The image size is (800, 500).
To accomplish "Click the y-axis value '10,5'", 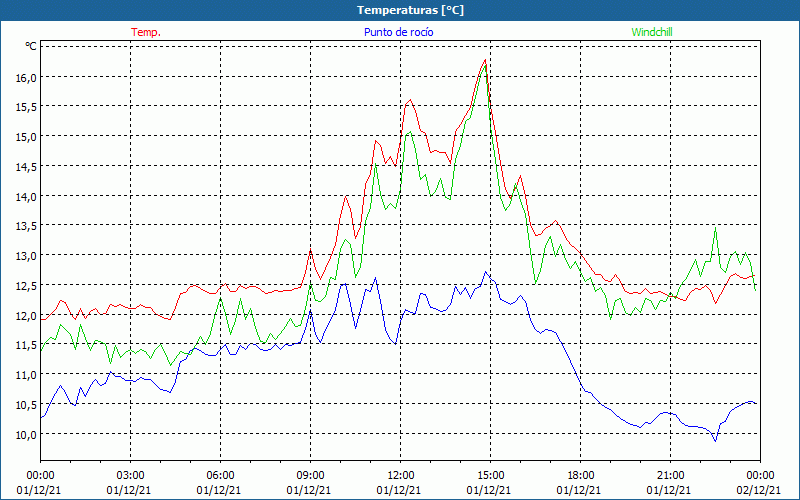I will tap(27, 405).
